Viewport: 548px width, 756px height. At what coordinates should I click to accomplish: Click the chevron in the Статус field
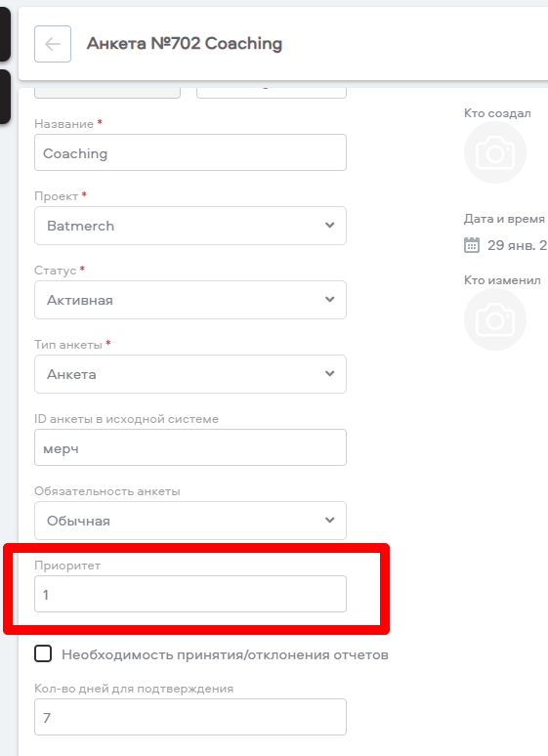[x=330, y=300]
